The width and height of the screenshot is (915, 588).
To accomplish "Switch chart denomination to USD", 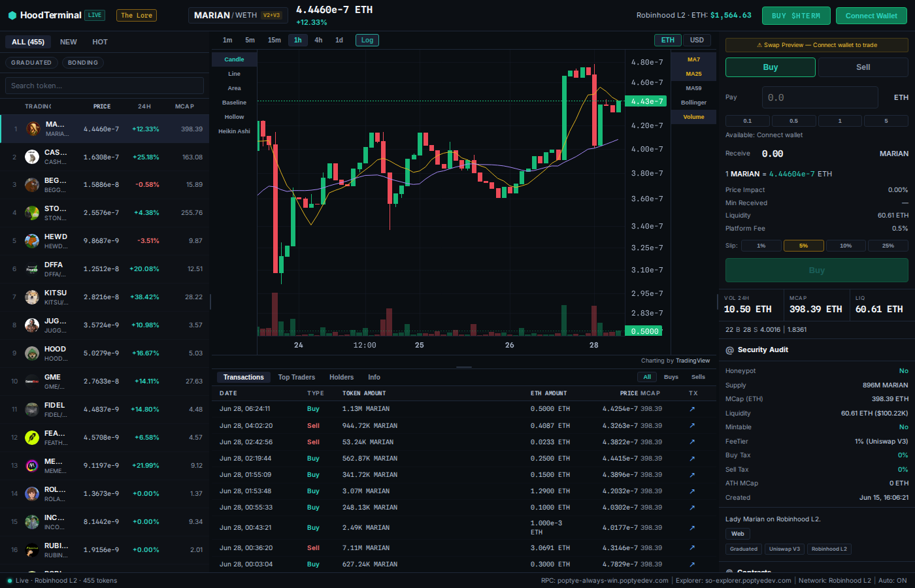I will tap(697, 40).
